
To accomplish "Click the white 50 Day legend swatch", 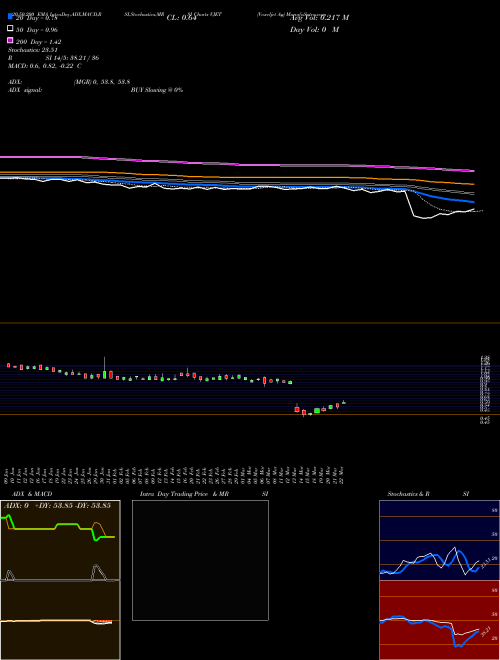I will click(10, 29).
